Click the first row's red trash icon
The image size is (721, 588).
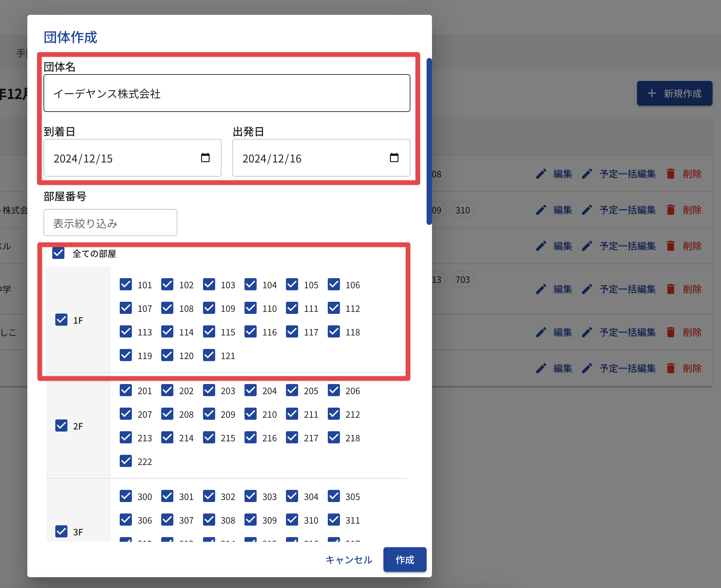click(x=670, y=174)
